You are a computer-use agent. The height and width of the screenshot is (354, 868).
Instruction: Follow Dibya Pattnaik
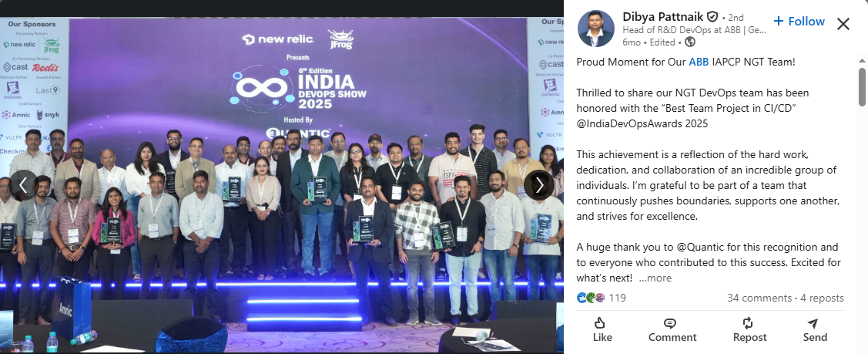point(799,21)
